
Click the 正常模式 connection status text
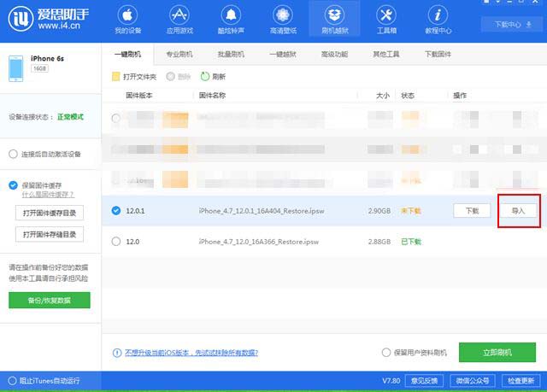[x=70, y=117]
